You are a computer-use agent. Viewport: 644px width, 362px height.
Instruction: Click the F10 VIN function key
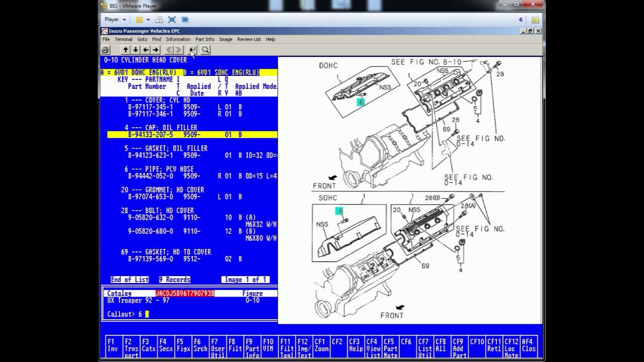[269, 348]
